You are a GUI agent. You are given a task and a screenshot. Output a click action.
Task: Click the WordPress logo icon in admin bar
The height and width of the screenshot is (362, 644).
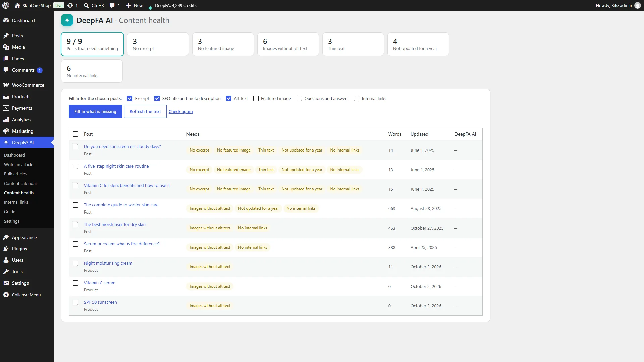6,5
